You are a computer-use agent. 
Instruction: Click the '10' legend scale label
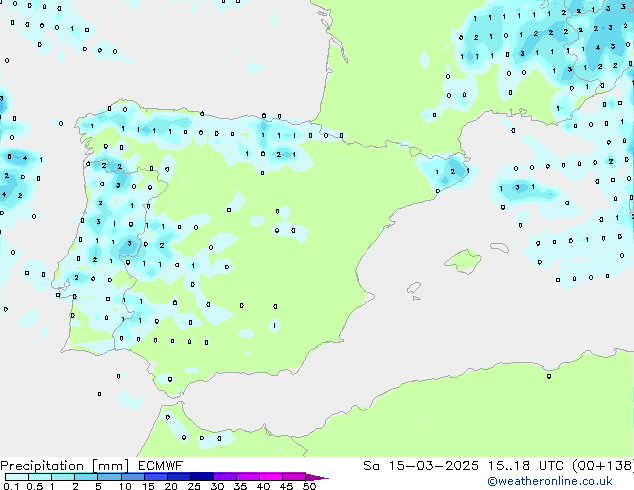click(x=125, y=486)
